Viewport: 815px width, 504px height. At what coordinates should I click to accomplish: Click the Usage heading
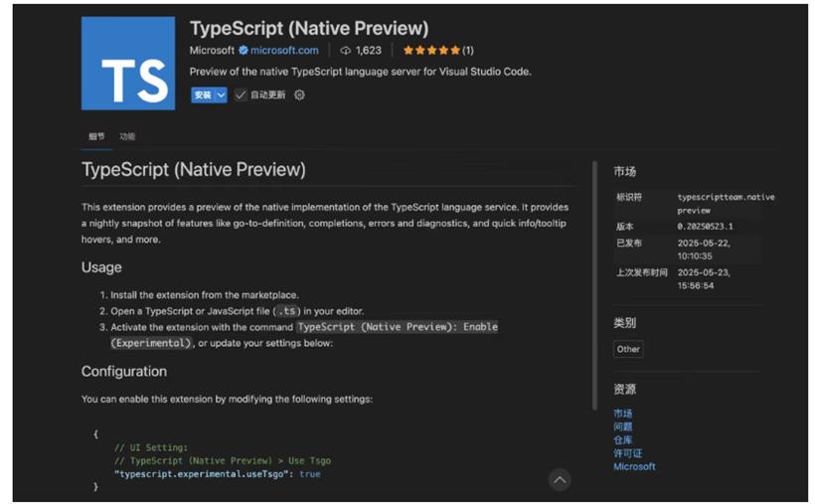click(101, 267)
